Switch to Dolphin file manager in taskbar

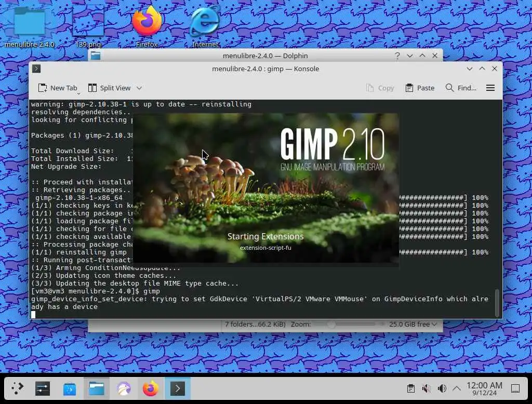pos(97,389)
